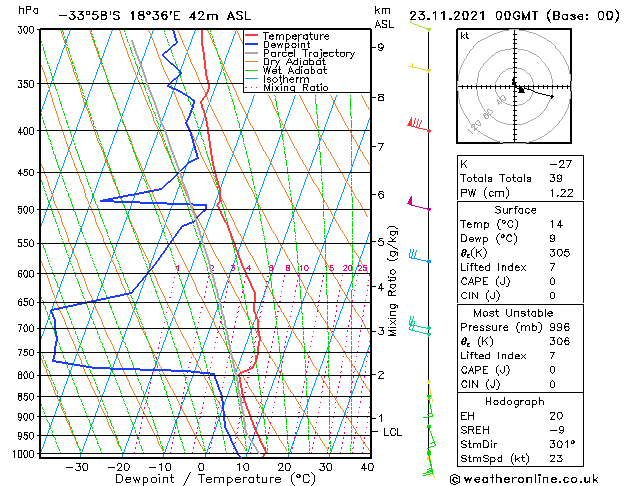629x486 pixels.
Task: Click 'Lifted Index' in the Surface section
Action: 493,267
